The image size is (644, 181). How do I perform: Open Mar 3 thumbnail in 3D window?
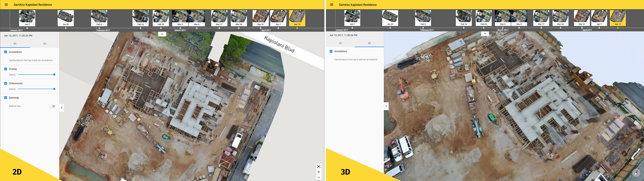coord(503,18)
